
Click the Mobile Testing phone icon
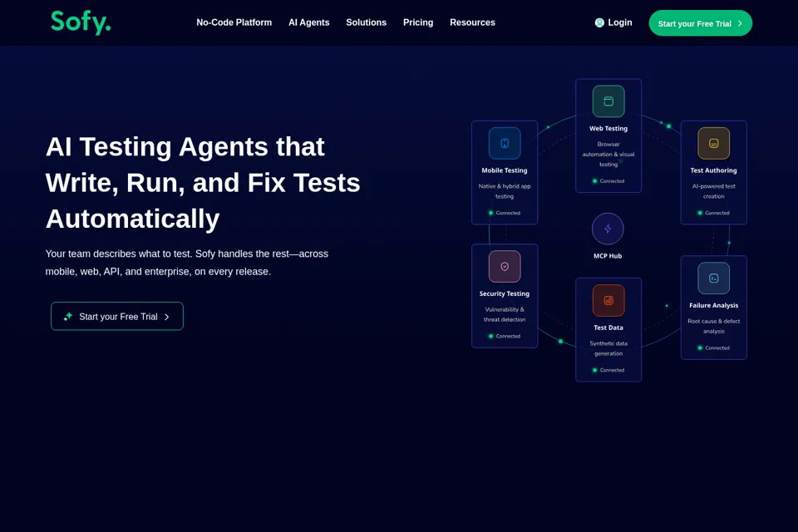[505, 143]
